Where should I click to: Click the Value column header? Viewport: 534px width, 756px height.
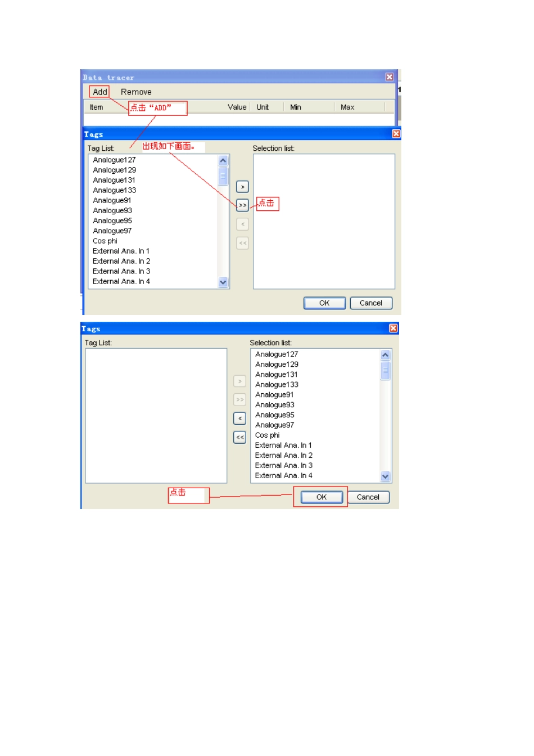click(237, 107)
